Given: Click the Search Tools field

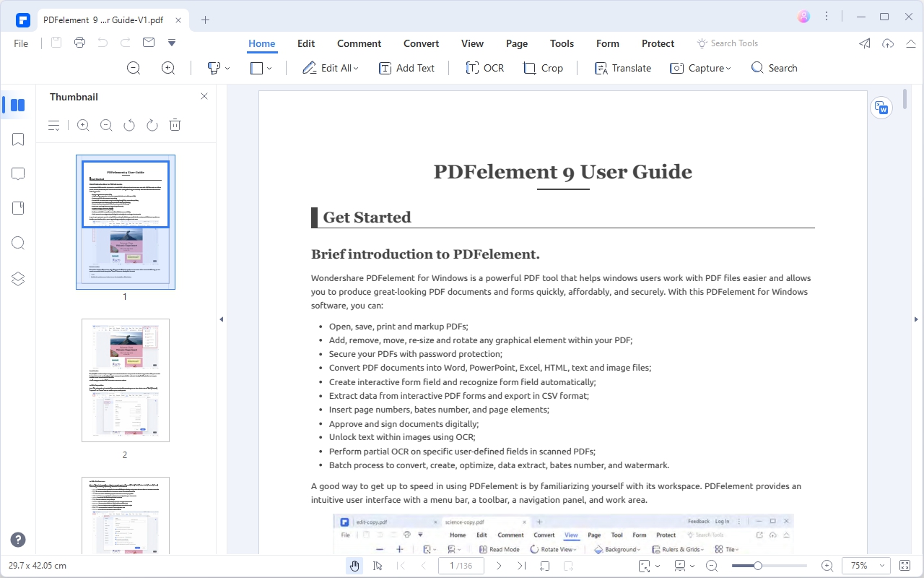Looking at the screenshot, I should (x=728, y=43).
